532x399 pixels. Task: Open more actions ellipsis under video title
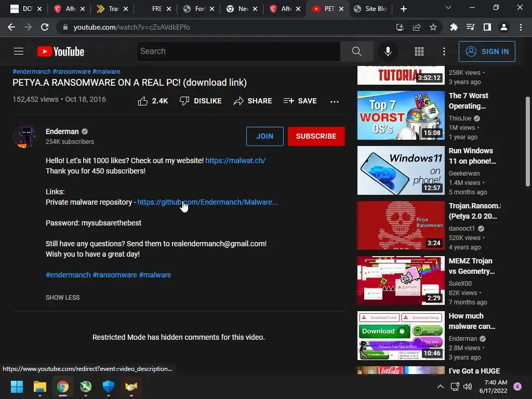334,101
